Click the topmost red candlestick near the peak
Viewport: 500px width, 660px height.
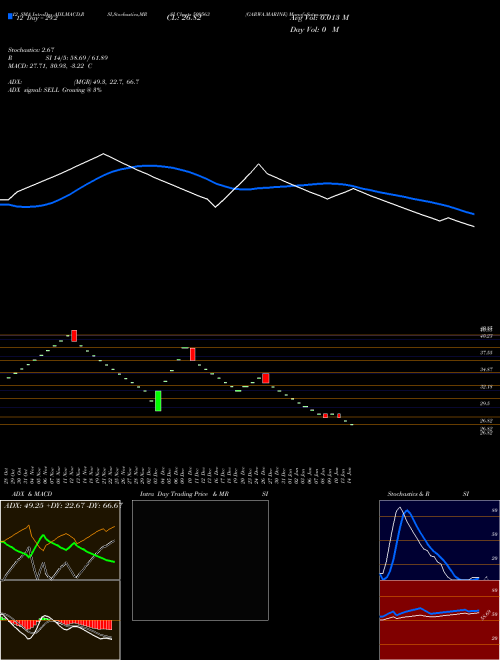[74, 336]
